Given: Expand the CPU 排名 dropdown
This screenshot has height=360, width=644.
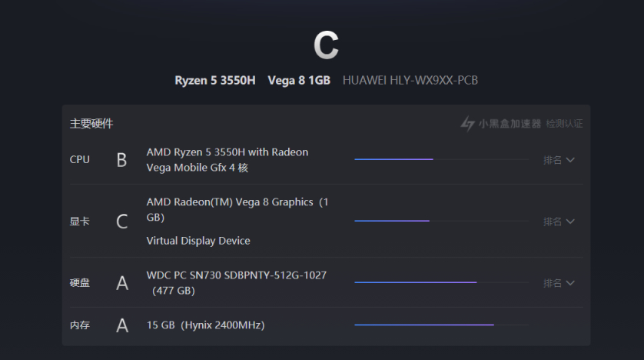Looking at the screenshot, I should pyautogui.click(x=559, y=160).
